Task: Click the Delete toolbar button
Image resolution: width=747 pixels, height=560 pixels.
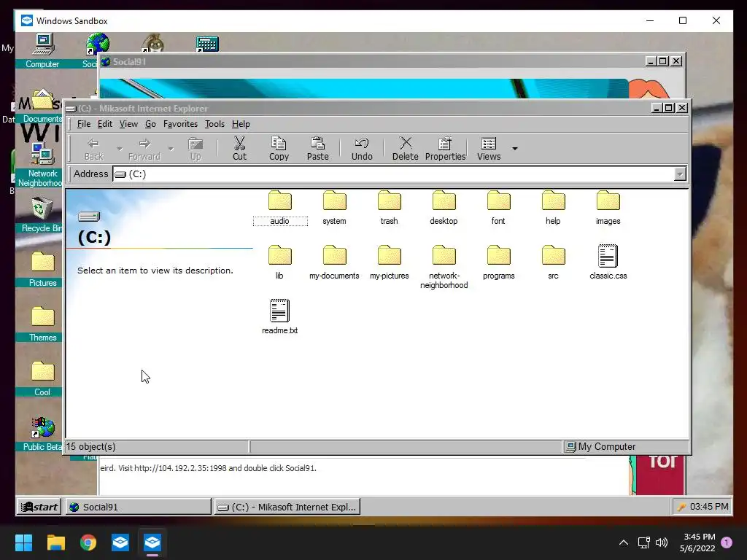Action: pyautogui.click(x=406, y=149)
